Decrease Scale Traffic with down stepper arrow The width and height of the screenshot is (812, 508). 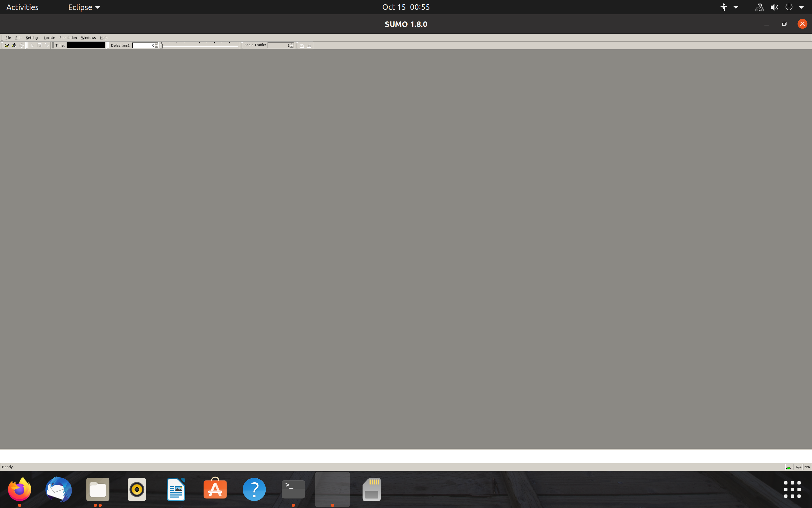coord(292,47)
